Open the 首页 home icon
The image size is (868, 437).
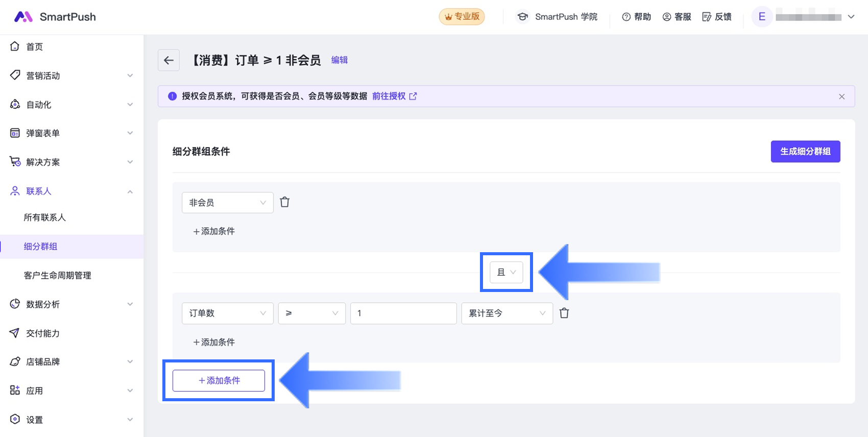(x=15, y=46)
